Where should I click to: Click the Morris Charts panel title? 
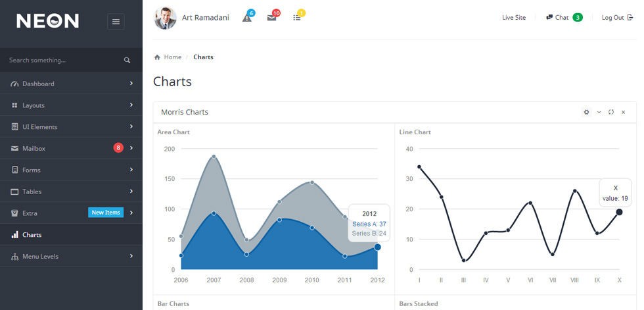click(185, 112)
